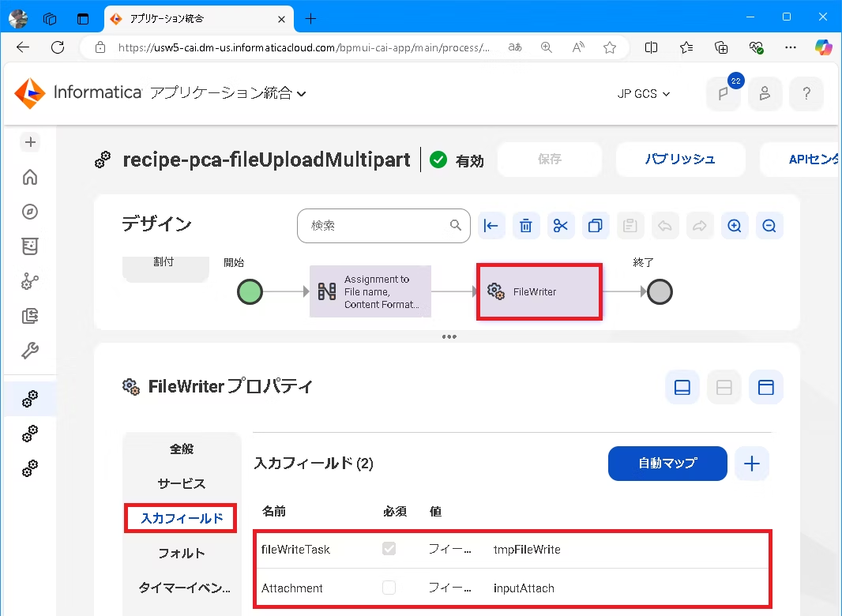Open the Copilot icon in browser toolbar
The height and width of the screenshot is (616, 842).
(823, 47)
